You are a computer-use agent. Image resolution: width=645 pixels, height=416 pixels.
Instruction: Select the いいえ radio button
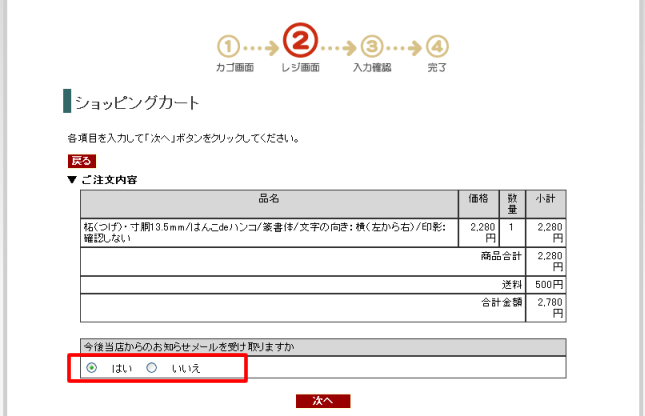(152, 368)
